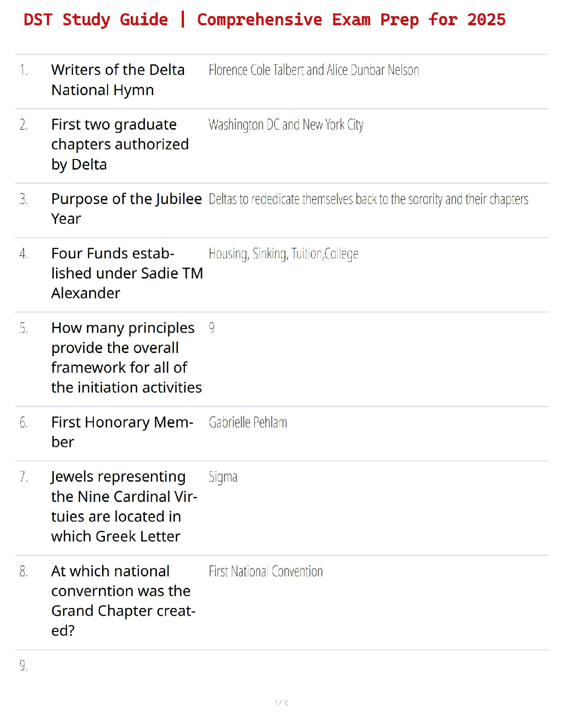Select the answer 'Sigma'
Image resolution: width=563 pixels, height=728 pixels.
[x=223, y=477]
